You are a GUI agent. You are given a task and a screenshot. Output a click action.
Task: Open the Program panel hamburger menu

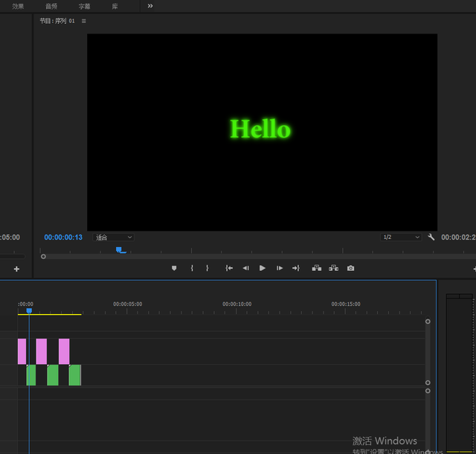point(84,22)
